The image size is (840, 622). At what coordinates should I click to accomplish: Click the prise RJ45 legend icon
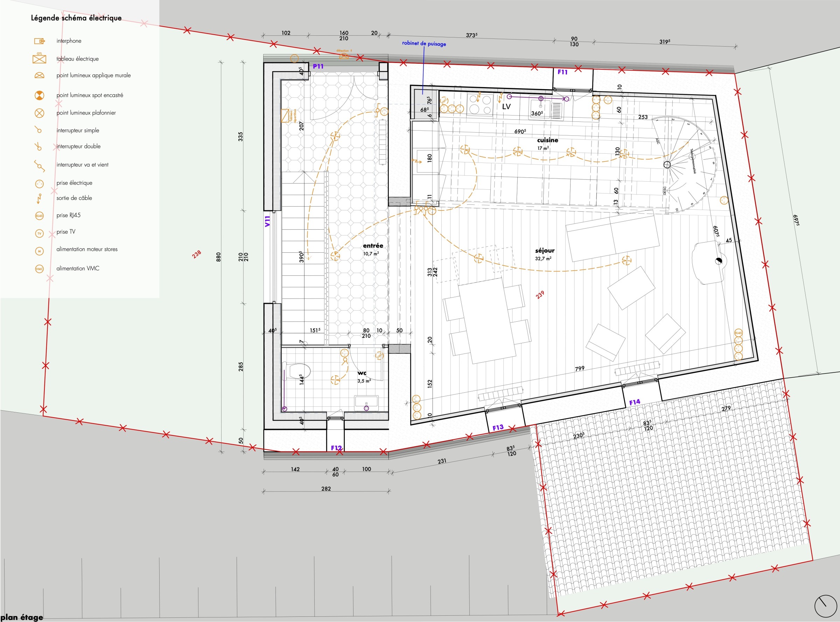tap(39, 216)
